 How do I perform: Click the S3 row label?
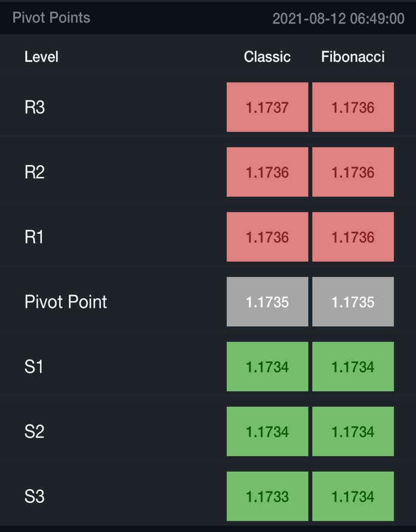[x=34, y=496]
